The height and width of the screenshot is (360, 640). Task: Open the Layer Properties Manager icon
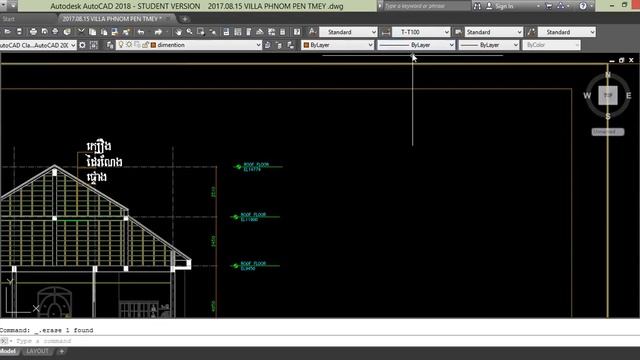pyautogui.click(x=110, y=45)
